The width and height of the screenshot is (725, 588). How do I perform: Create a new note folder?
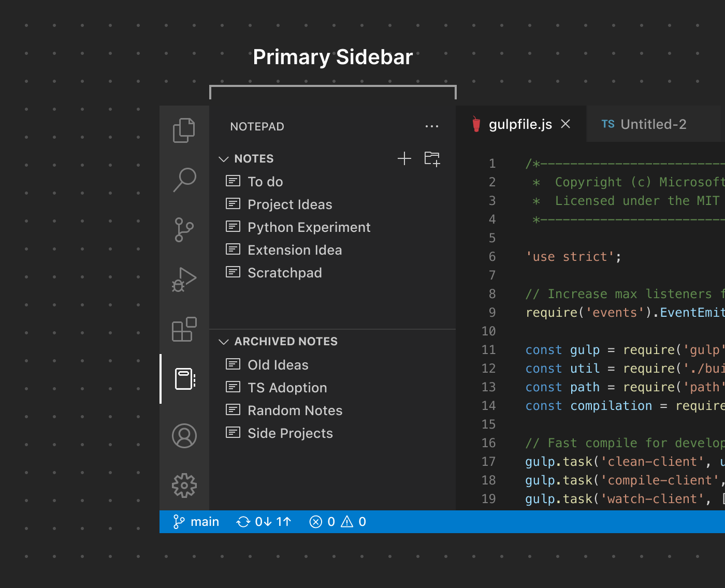click(x=432, y=158)
